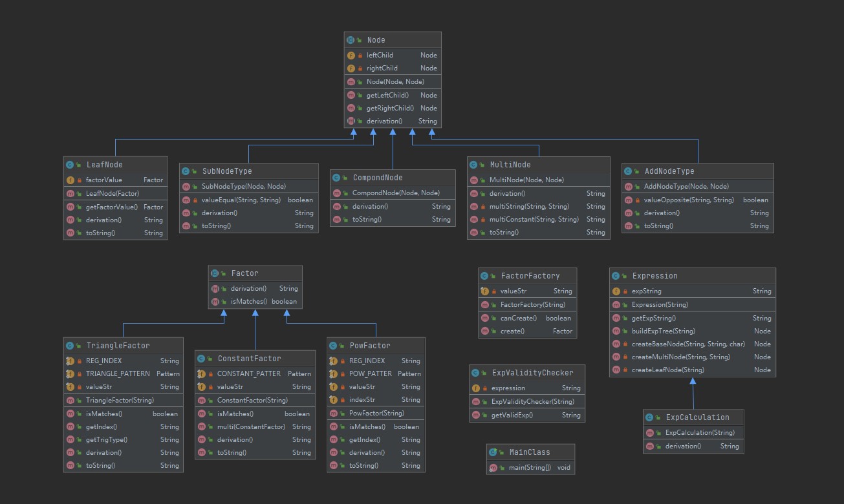Select the ConstantFactor(String) constructor
The width and height of the screenshot is (844, 504).
255,400
